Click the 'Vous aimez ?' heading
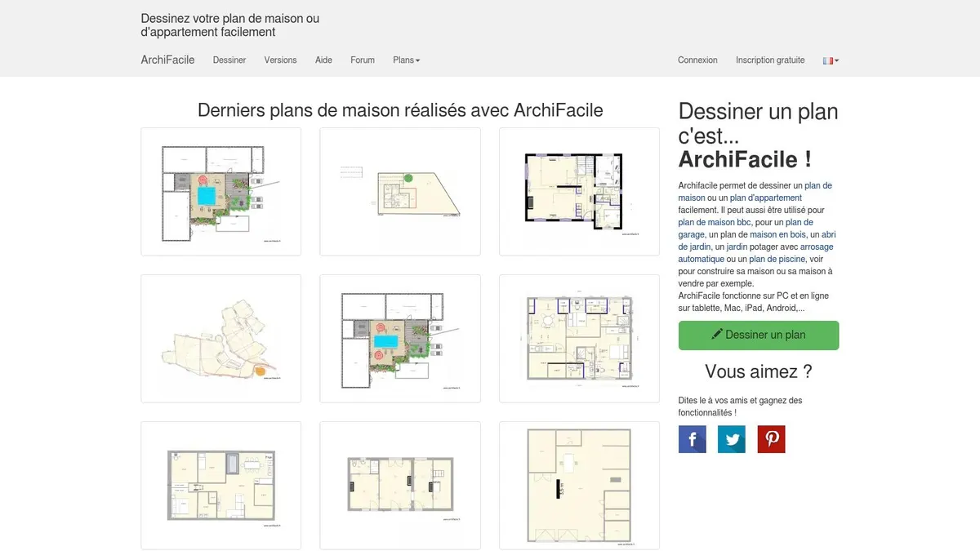The height and width of the screenshot is (551, 980). [x=759, y=371]
